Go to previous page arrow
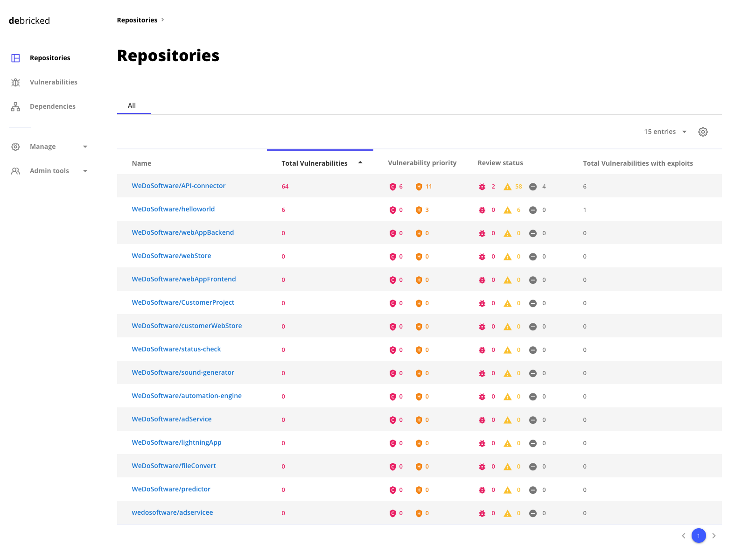This screenshot has width=735, height=560. tap(684, 536)
